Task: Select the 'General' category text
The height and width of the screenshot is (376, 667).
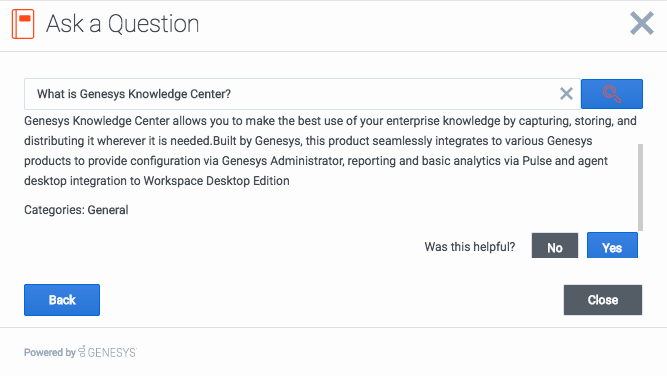Action: click(x=108, y=210)
